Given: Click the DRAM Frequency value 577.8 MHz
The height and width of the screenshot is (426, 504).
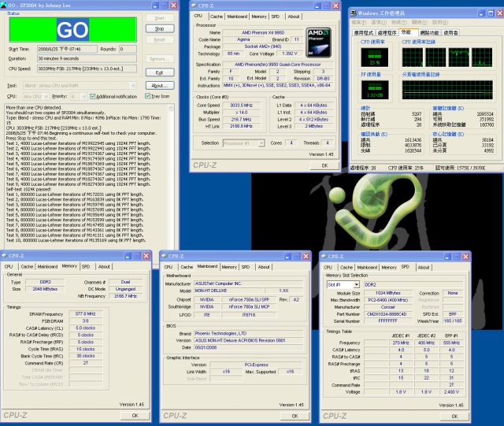Looking at the screenshot, I should [x=86, y=314].
